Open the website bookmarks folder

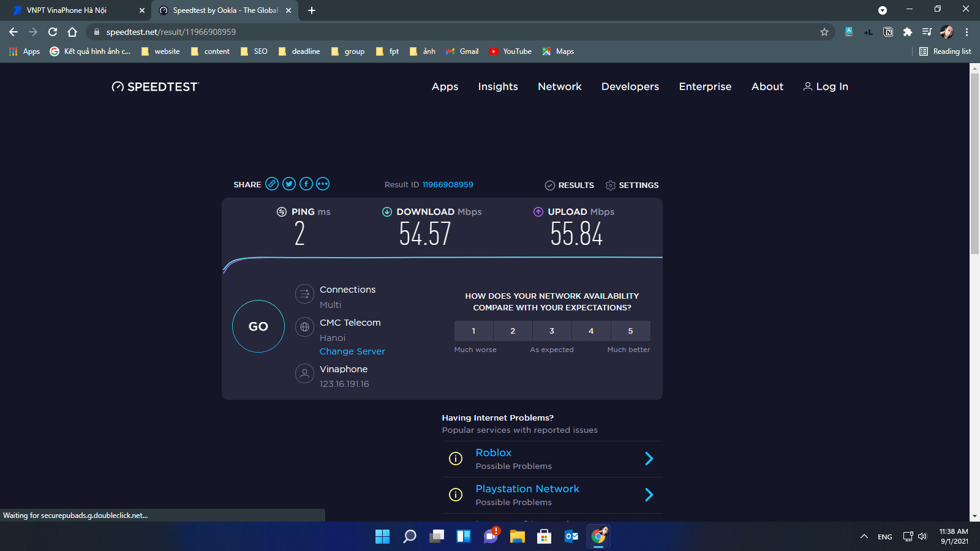(160, 51)
